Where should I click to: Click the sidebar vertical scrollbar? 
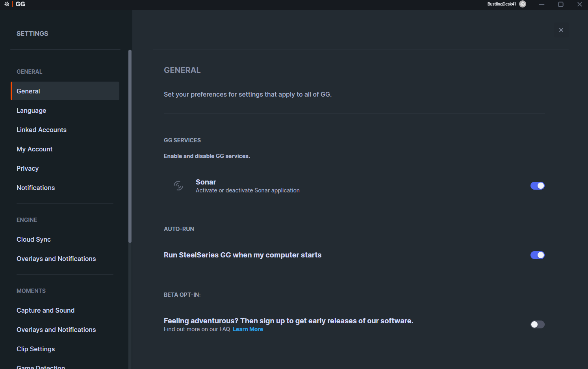pos(130,146)
